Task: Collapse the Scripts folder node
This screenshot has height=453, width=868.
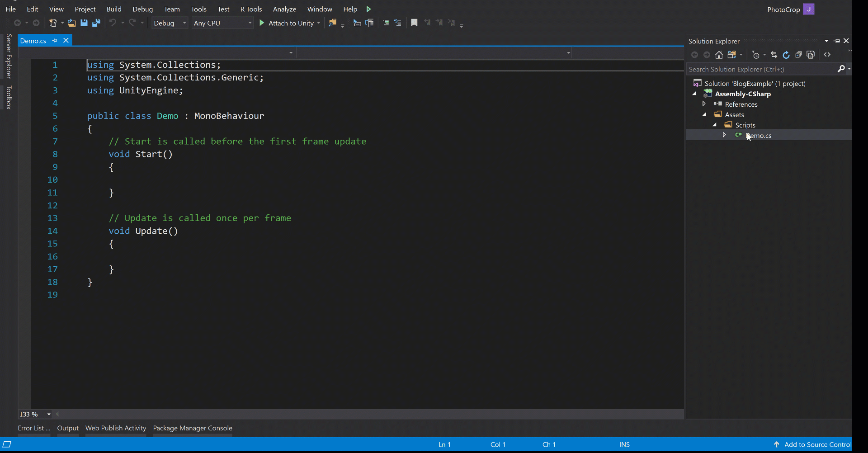Action: pos(715,125)
